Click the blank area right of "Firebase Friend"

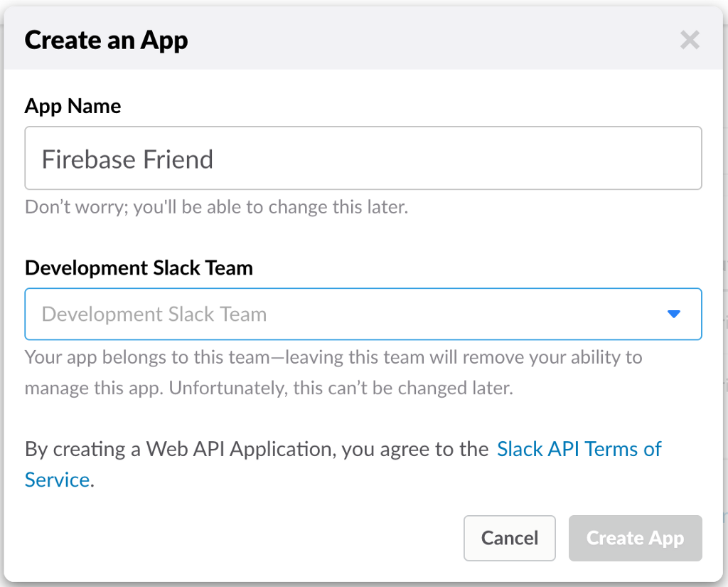pos(455,159)
